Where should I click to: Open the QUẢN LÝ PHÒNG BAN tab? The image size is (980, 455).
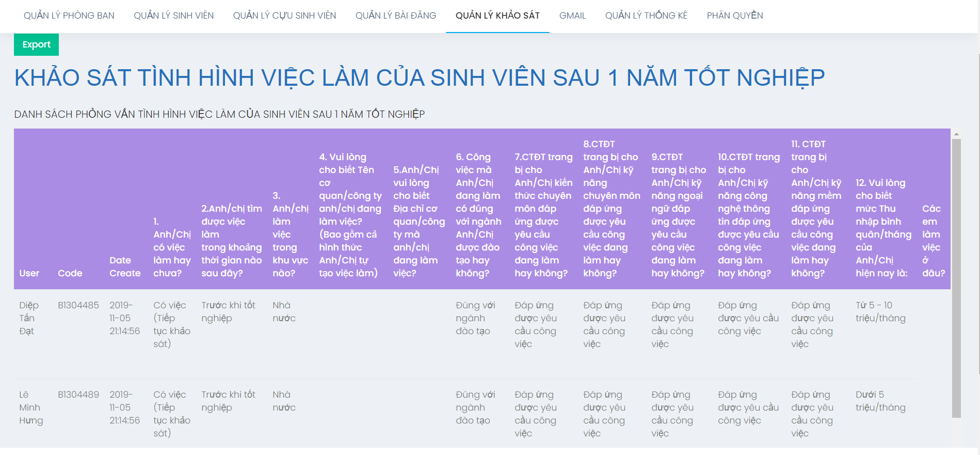[x=69, y=15]
